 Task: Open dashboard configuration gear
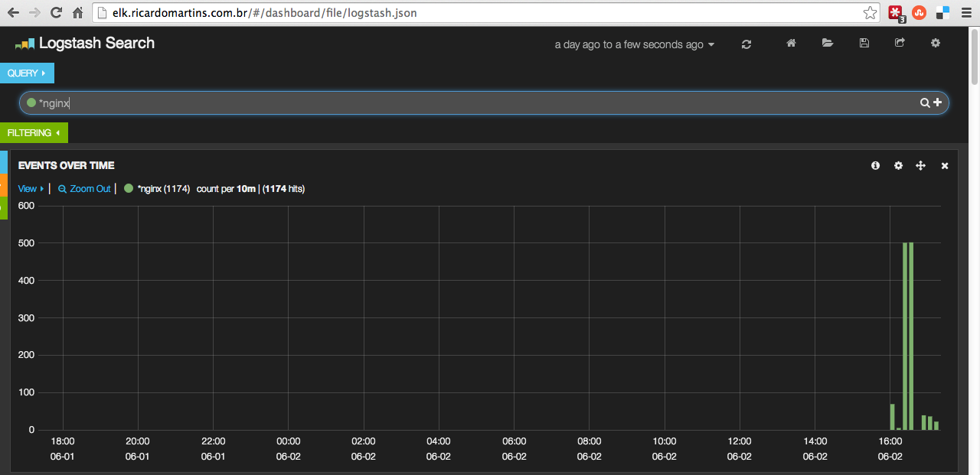935,44
